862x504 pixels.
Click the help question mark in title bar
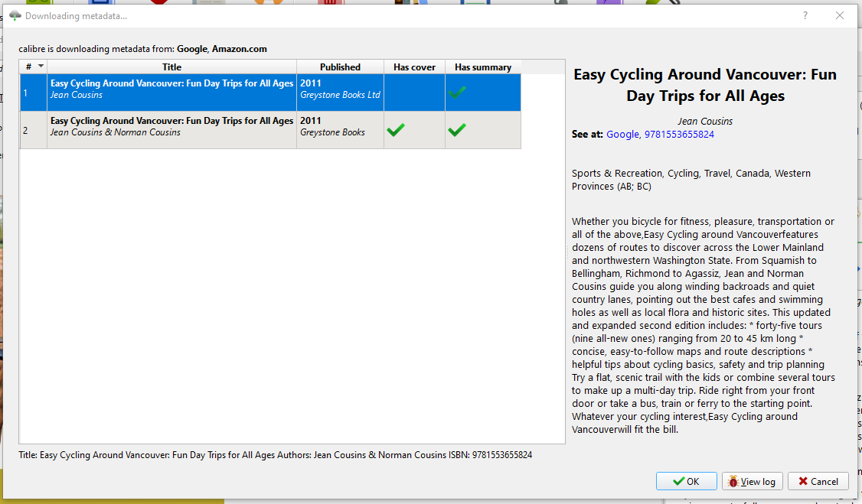click(x=805, y=15)
